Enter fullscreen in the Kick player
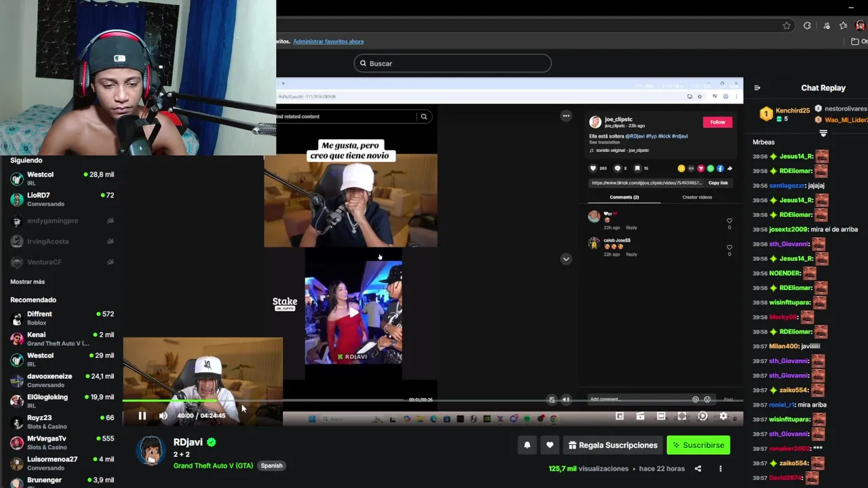 [x=682, y=416]
